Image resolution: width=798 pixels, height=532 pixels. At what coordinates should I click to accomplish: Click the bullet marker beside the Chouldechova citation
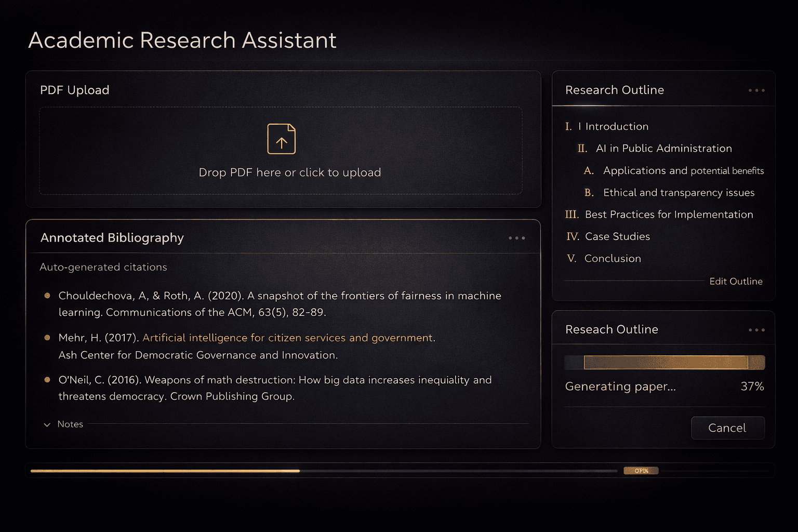pyautogui.click(x=47, y=295)
